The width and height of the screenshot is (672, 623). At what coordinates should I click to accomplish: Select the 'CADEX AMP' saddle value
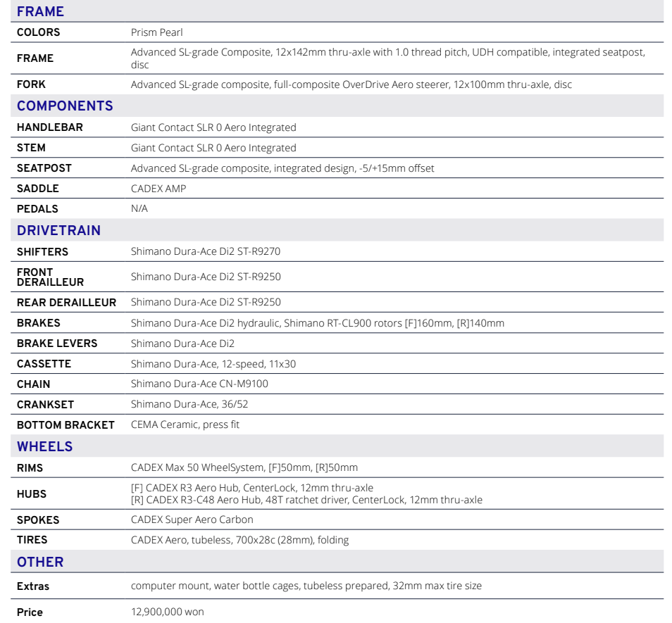pos(158,189)
